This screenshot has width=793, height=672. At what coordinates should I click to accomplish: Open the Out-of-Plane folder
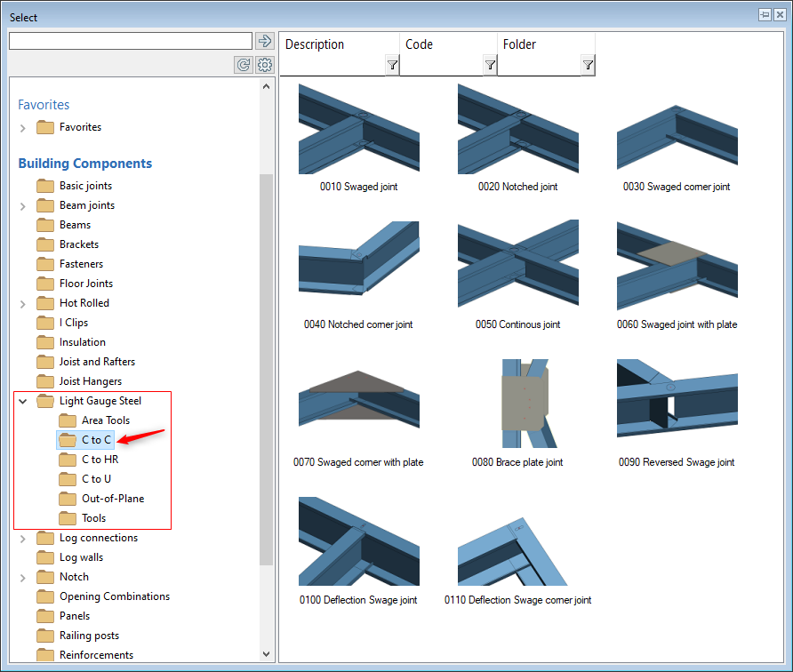pos(112,499)
